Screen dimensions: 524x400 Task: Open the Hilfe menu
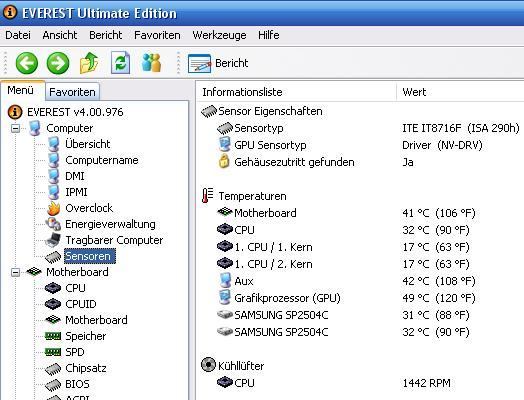(x=269, y=35)
